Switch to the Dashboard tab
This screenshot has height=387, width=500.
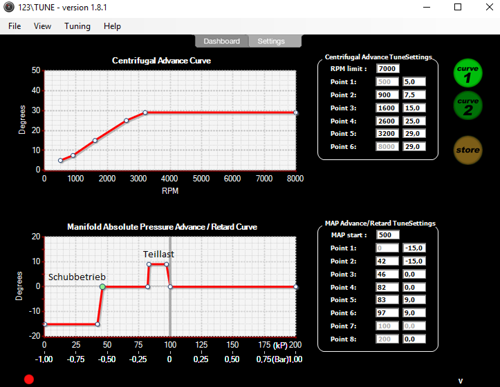point(222,41)
